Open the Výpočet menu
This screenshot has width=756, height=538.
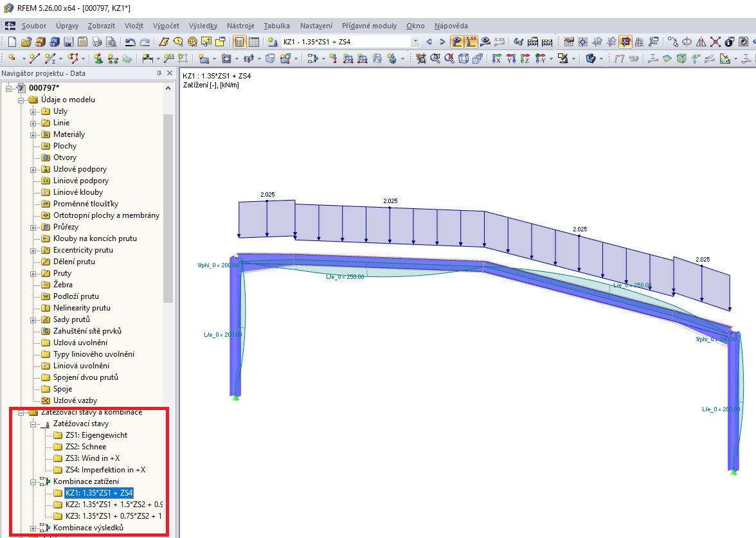point(166,26)
